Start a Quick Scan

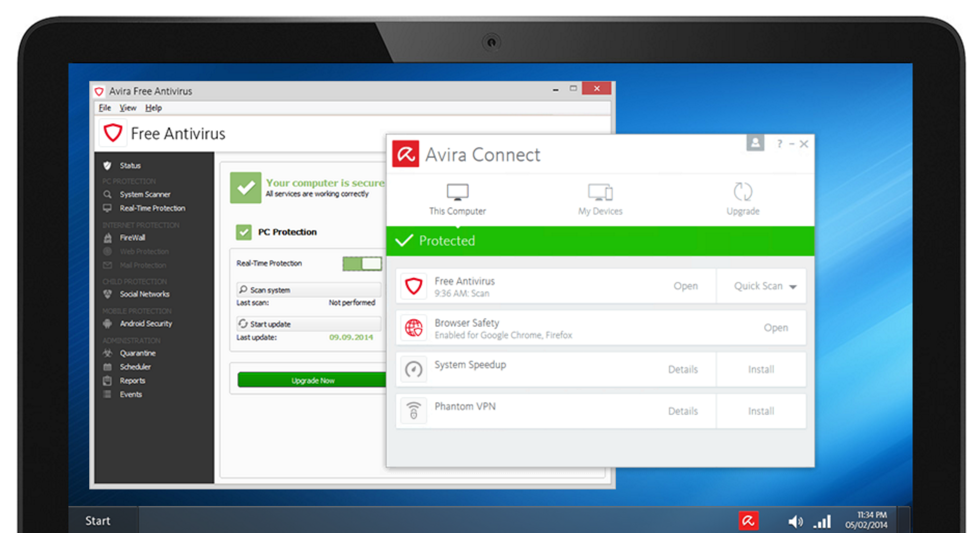(x=758, y=286)
